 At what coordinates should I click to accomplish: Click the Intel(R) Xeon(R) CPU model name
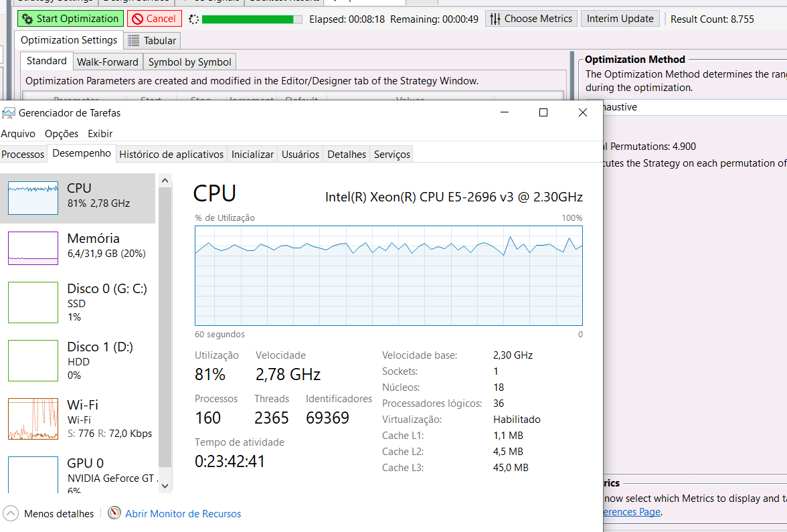pyautogui.click(x=454, y=197)
